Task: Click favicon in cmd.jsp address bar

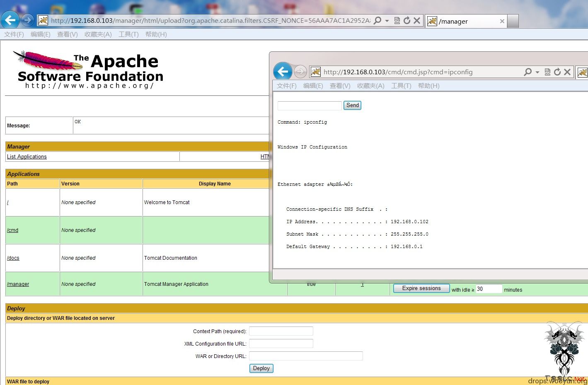Action: point(316,72)
